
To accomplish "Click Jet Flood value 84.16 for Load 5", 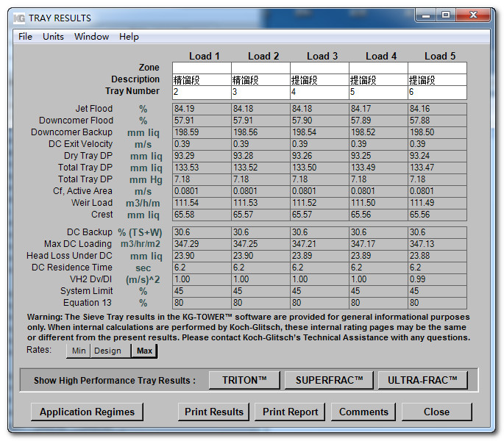I will point(437,109).
